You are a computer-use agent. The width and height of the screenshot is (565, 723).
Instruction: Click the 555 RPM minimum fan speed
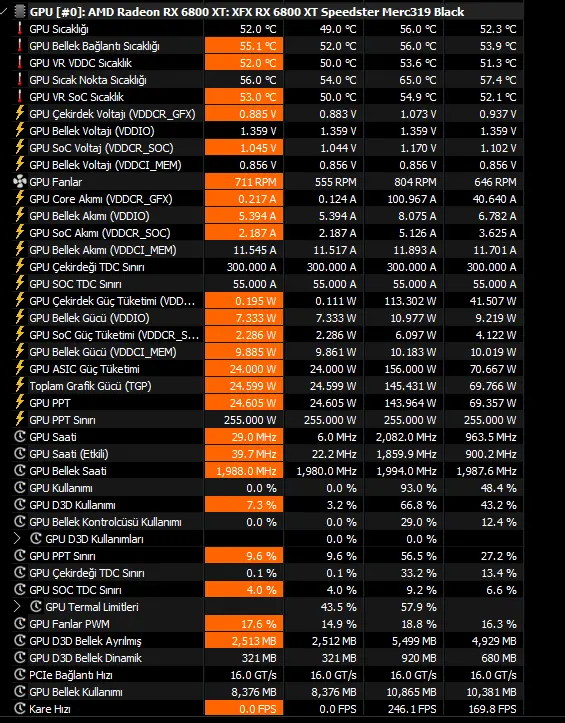(x=336, y=182)
